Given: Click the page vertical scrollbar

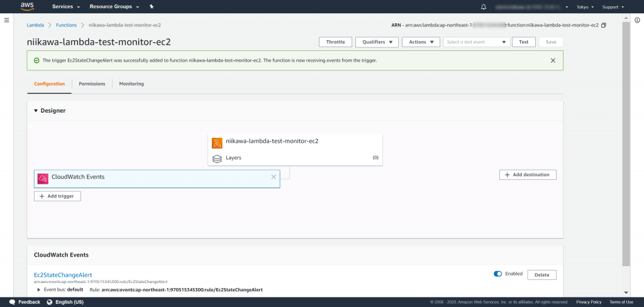Looking at the screenshot, I should [x=626, y=144].
